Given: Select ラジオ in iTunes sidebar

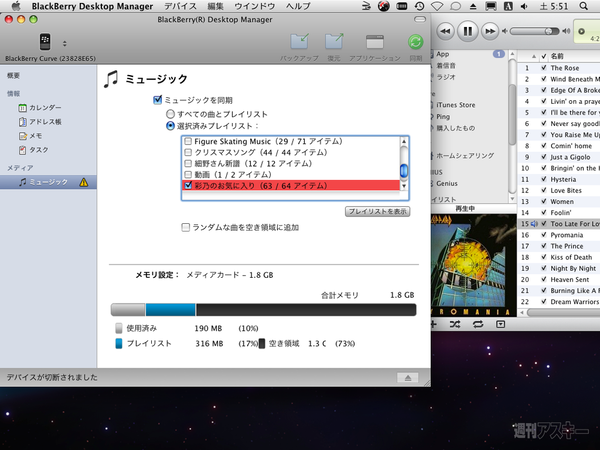Looking at the screenshot, I should [445, 77].
